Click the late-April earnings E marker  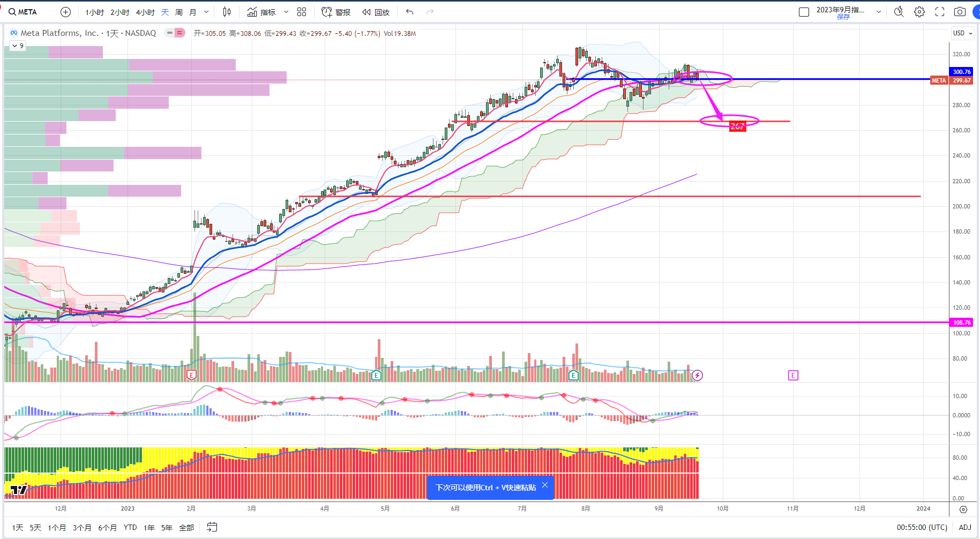click(376, 375)
